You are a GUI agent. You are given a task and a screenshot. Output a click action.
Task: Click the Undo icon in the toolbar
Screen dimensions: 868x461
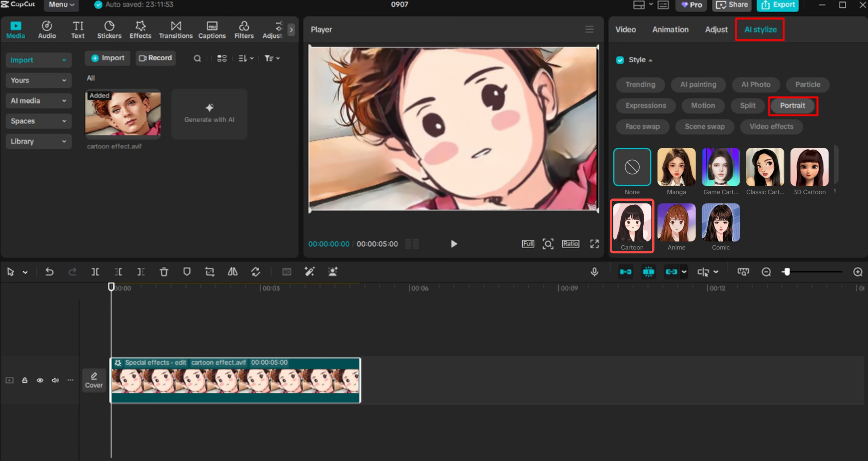coord(49,272)
